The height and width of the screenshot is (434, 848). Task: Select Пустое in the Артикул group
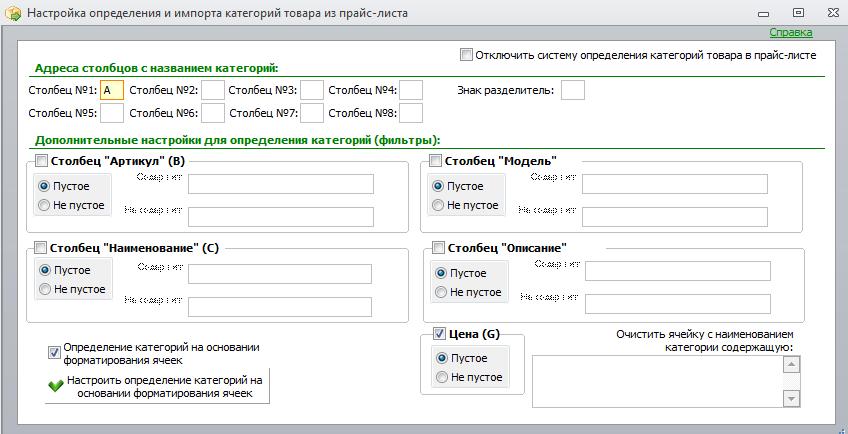[x=44, y=186]
